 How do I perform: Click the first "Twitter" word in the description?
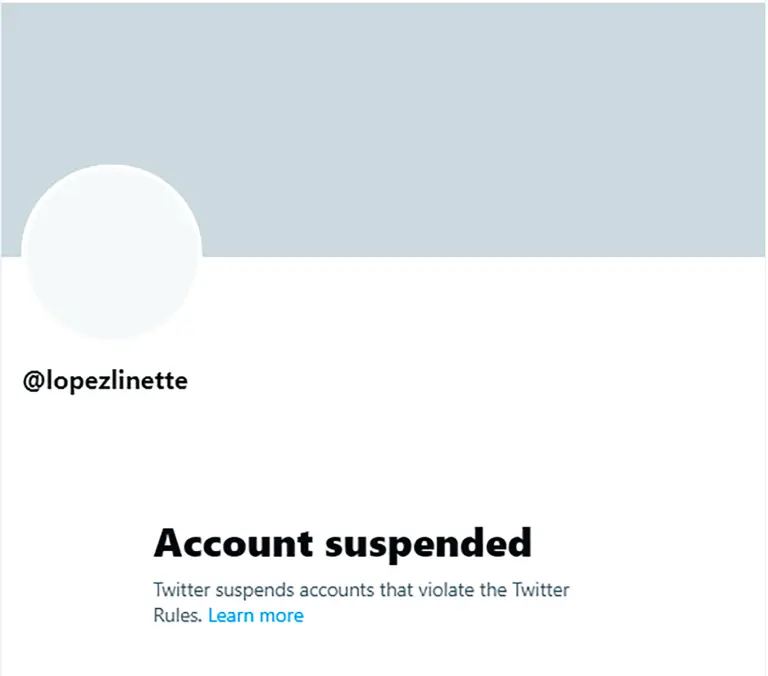[x=183, y=589]
